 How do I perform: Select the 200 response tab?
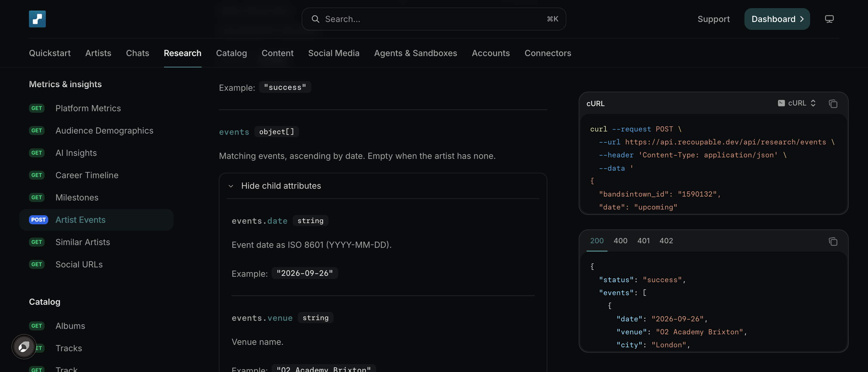tap(597, 241)
